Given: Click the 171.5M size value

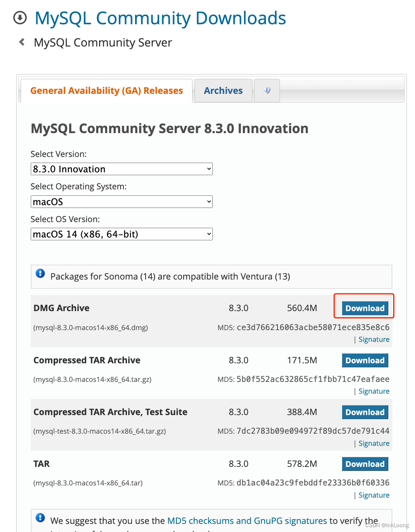Looking at the screenshot, I should 302,360.
